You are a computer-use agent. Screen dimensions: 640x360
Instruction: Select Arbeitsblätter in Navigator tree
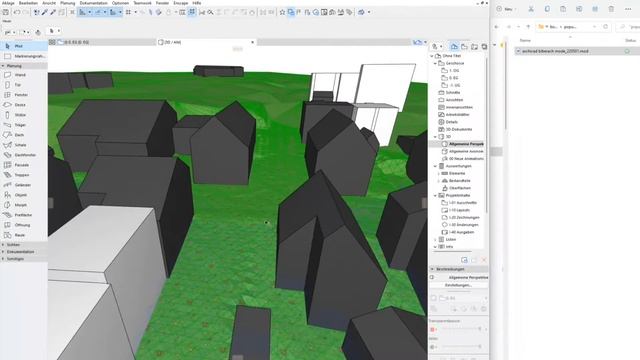[x=453, y=115]
